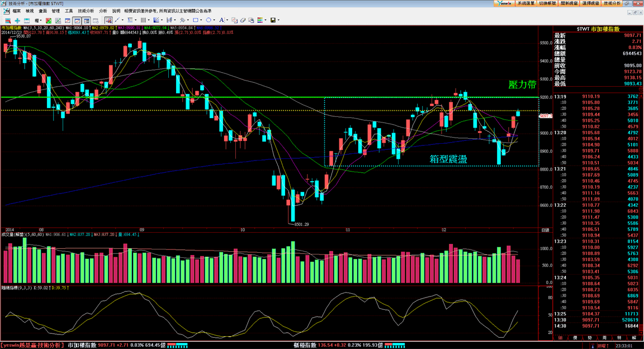Toggle the highlighted chart view button
This screenshot has width=644, height=349.
pos(77,20)
